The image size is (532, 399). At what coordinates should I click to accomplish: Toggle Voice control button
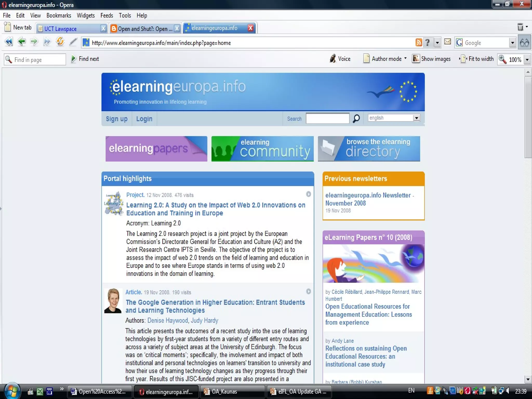pos(340,59)
